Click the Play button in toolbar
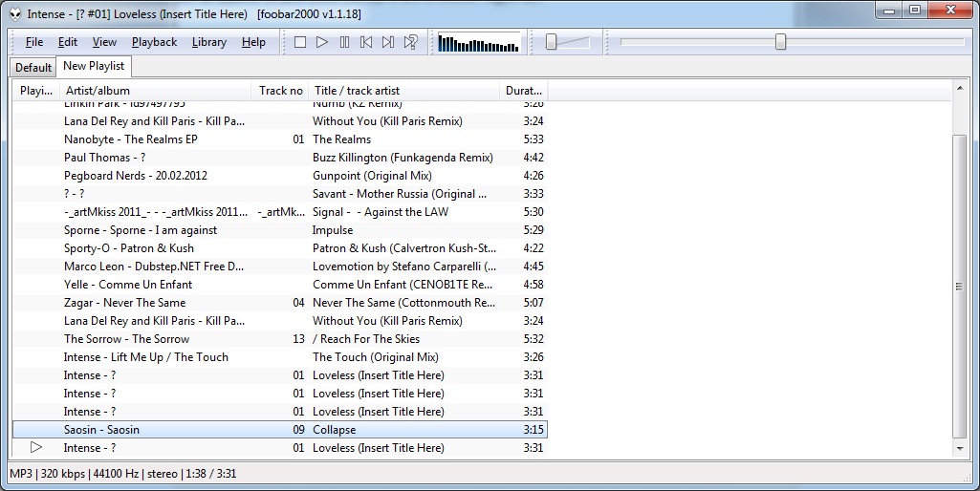The width and height of the screenshot is (980, 491). coord(322,42)
